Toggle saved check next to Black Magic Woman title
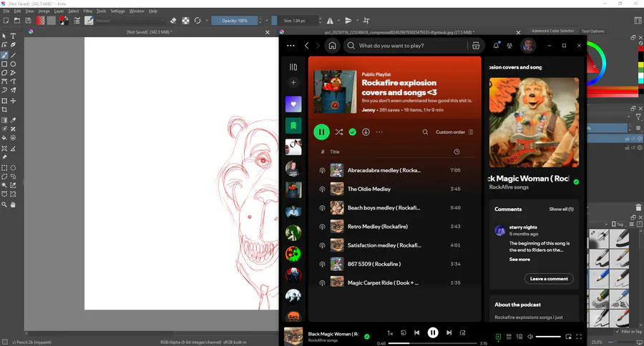Viewport: 644px width, 346px height. 367,337
